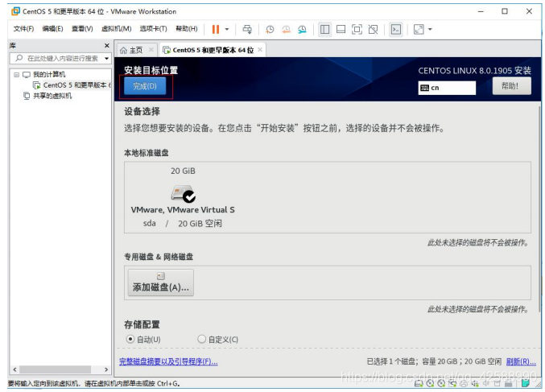The height and width of the screenshot is (392, 545).
Task: Click the unity mode toolbar icon
Action: point(374,29)
